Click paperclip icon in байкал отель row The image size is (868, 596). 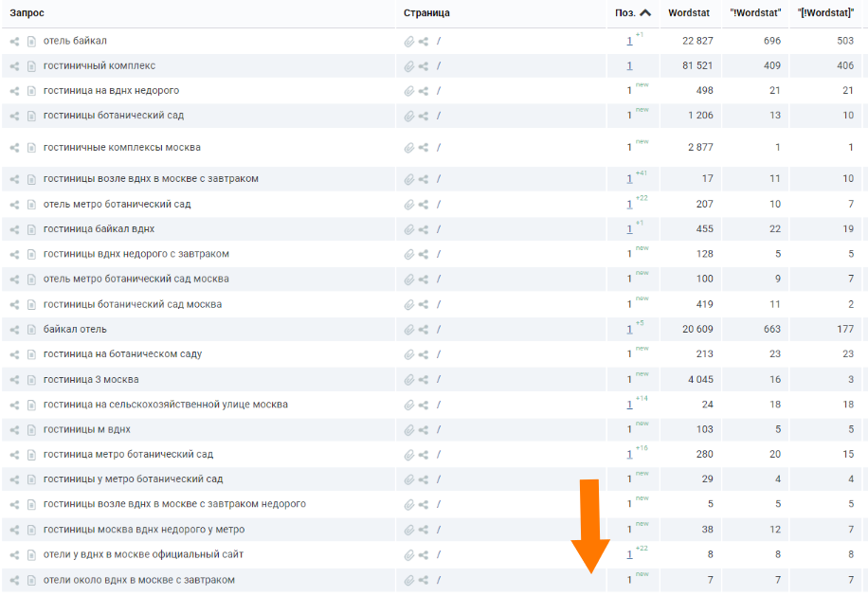point(409,329)
